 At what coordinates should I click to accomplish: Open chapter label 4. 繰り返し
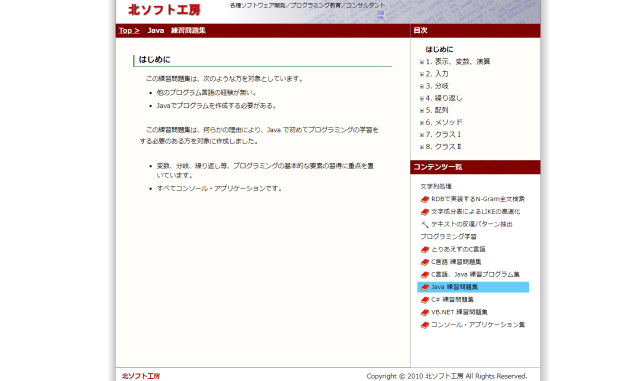click(x=444, y=98)
